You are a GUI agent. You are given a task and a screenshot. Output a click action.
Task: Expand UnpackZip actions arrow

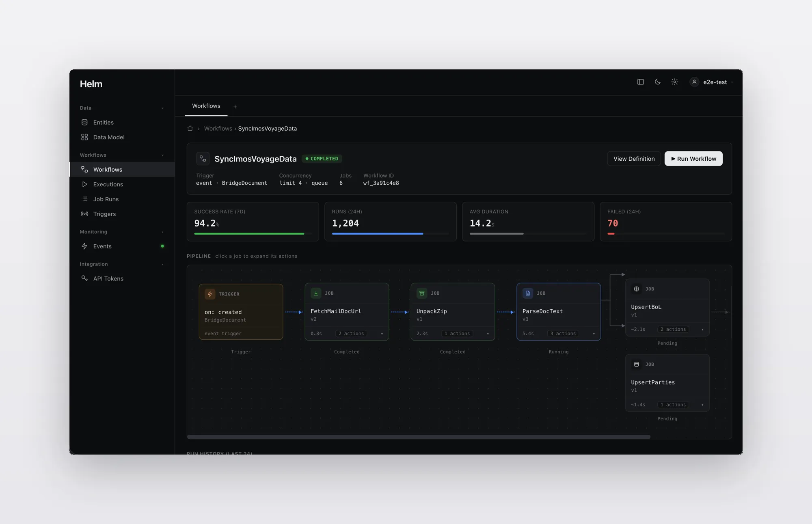488,334
